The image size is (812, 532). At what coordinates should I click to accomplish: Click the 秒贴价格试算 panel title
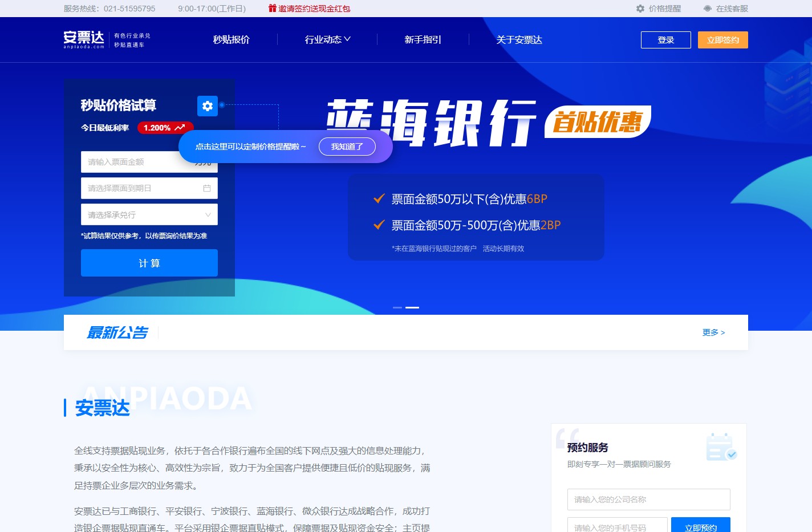coord(119,105)
